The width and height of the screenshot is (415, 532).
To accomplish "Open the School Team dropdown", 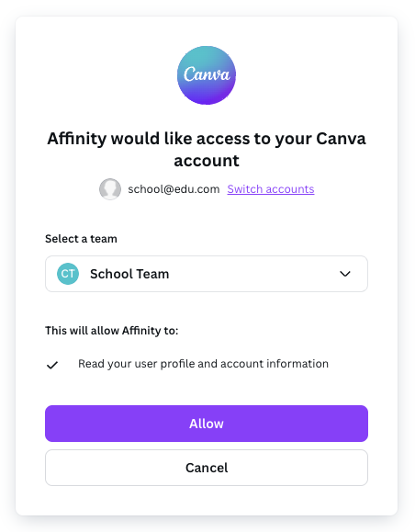I will [207, 274].
